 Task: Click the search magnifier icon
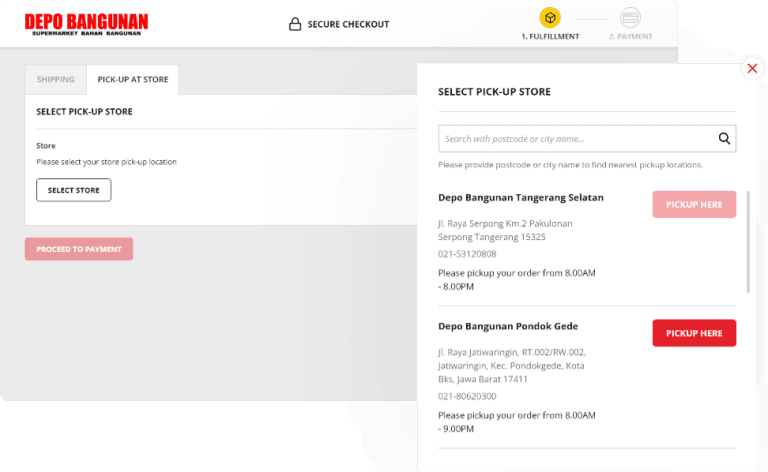point(724,139)
